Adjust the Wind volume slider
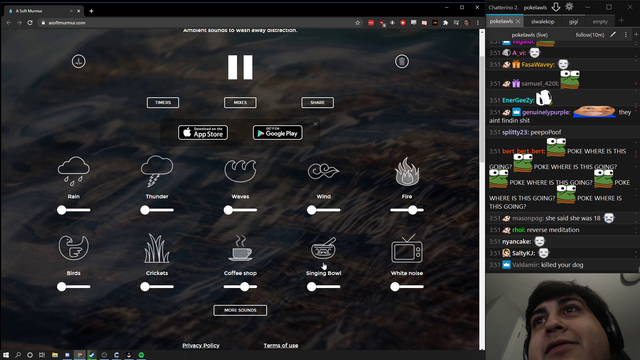 tap(324, 210)
